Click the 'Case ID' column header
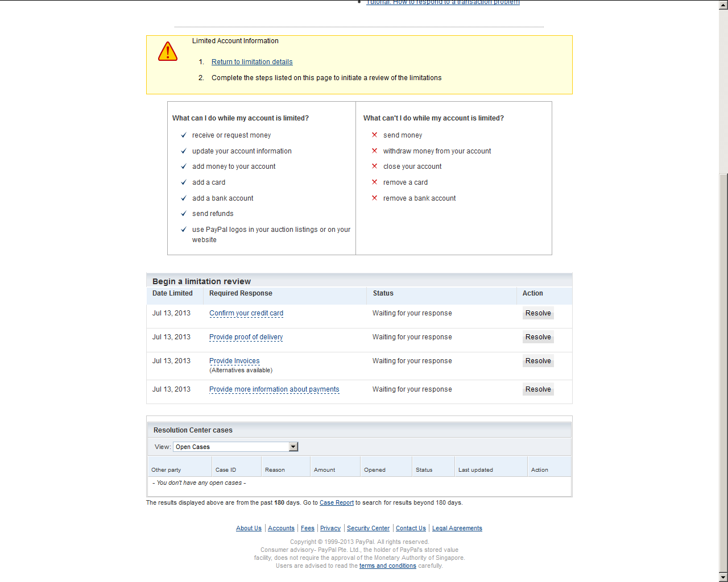Viewport: 728px width, 582px height. (226, 470)
